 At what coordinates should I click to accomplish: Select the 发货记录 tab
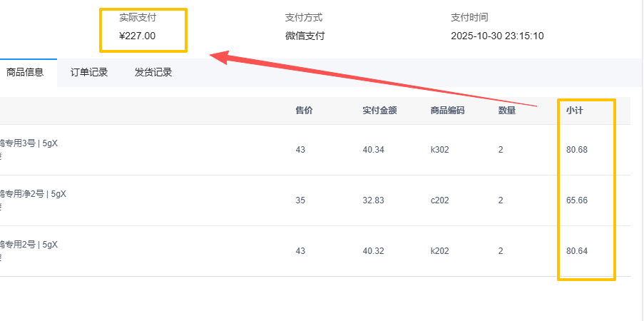(x=153, y=72)
